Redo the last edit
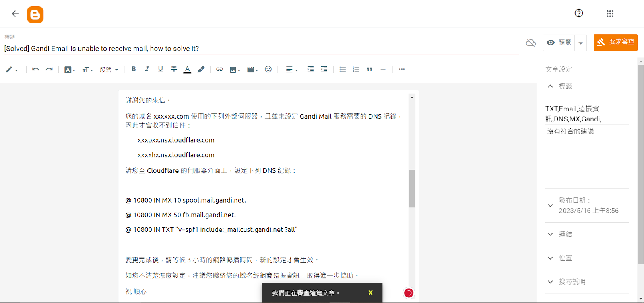 (x=49, y=69)
